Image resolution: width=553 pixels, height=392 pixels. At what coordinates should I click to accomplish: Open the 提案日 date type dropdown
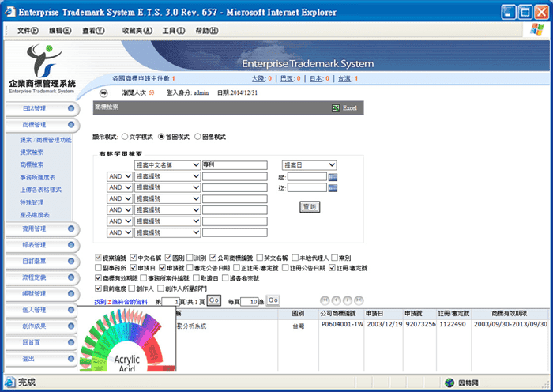tap(309, 165)
